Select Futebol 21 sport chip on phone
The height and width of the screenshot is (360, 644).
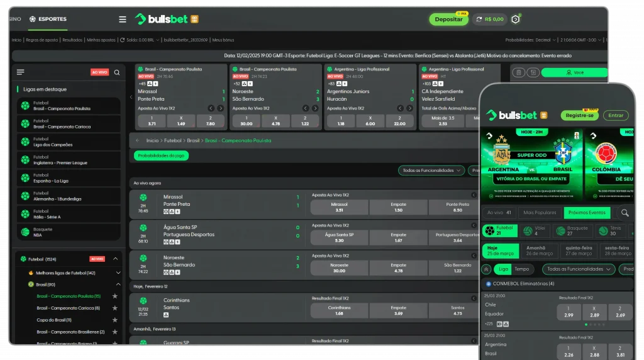coord(500,230)
